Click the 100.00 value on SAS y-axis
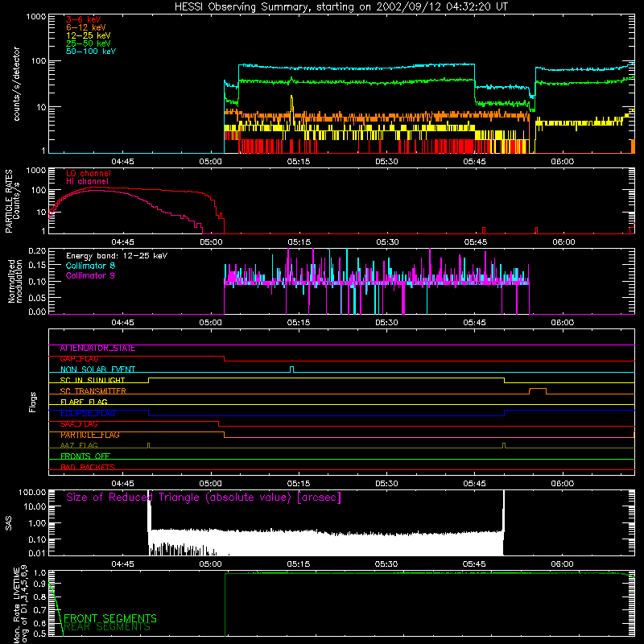The image size is (644, 644). (x=32, y=492)
